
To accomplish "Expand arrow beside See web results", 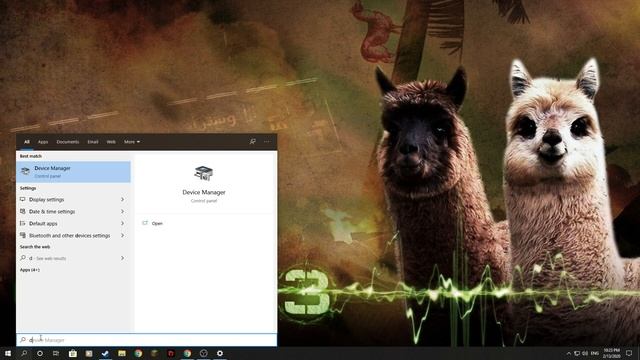I will [122, 258].
